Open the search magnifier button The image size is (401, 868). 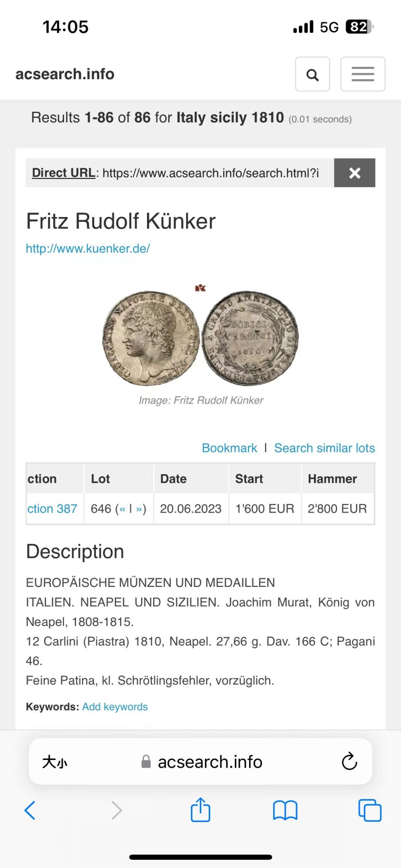coord(312,74)
